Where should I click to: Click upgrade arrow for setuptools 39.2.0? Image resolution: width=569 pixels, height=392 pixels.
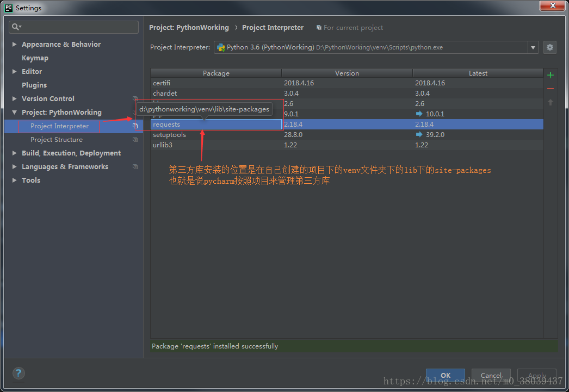pyautogui.click(x=419, y=134)
